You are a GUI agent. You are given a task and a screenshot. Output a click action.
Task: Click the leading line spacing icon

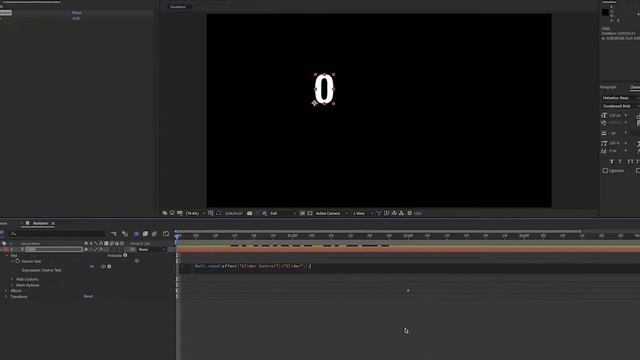604,133
